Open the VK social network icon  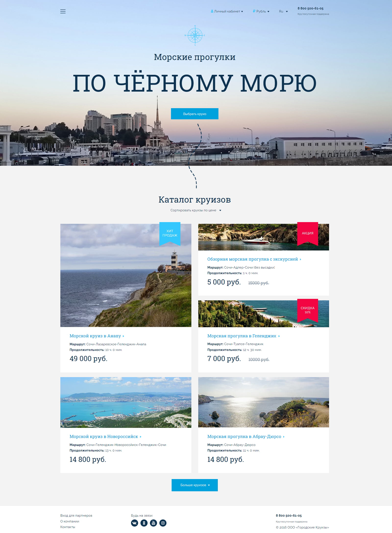[135, 523]
